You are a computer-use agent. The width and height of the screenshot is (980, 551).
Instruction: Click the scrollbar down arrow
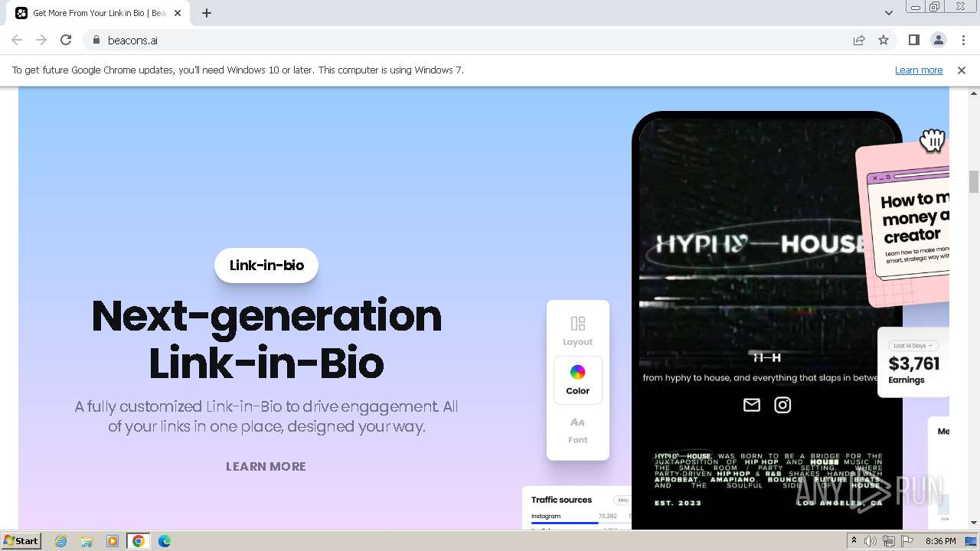click(x=974, y=523)
